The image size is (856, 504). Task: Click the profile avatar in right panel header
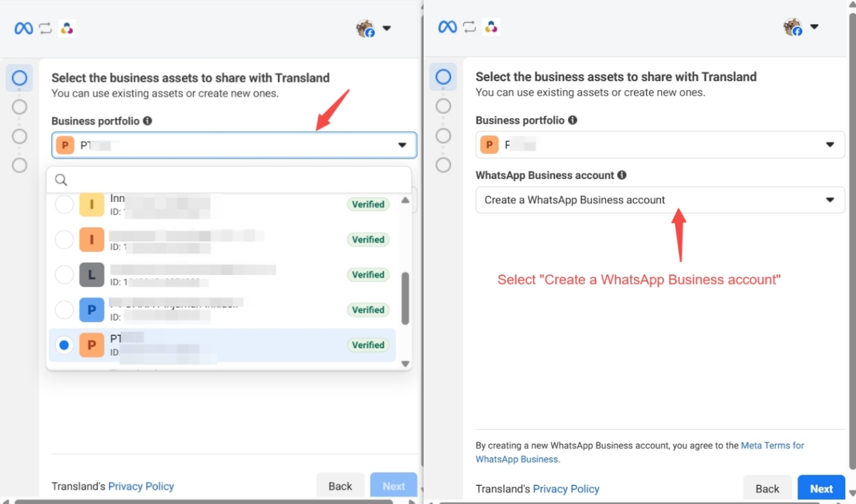[793, 28]
